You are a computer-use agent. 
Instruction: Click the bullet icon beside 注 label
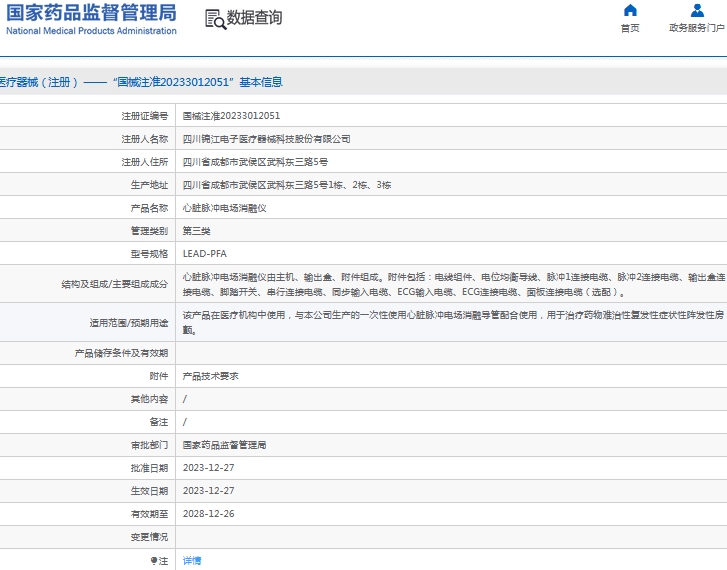click(154, 561)
